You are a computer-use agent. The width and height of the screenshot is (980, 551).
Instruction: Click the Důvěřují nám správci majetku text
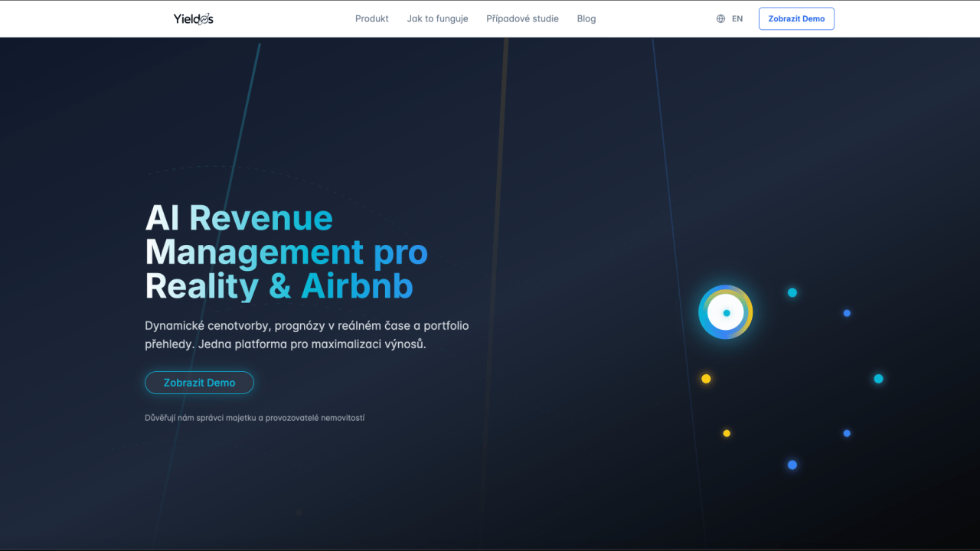click(254, 418)
